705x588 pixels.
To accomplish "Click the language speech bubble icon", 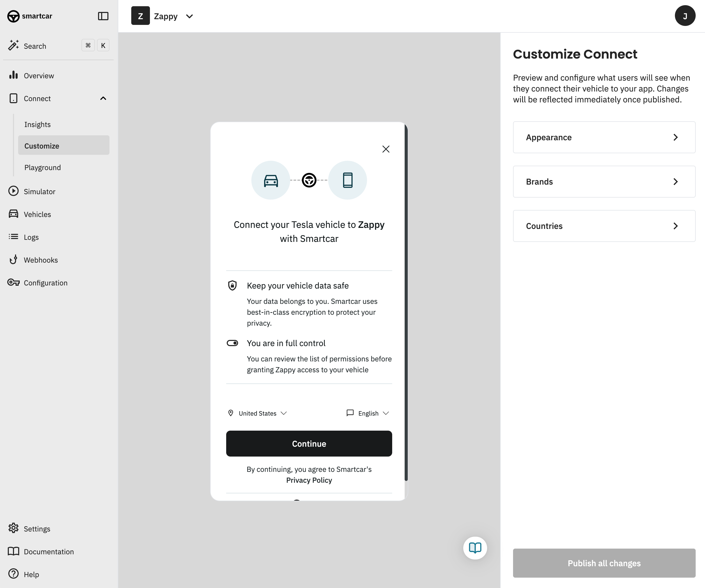I will (350, 413).
